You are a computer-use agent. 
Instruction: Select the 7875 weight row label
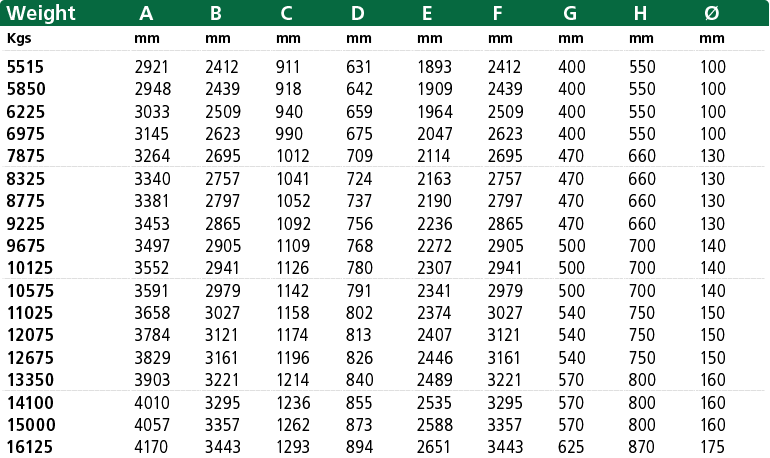(x=25, y=156)
